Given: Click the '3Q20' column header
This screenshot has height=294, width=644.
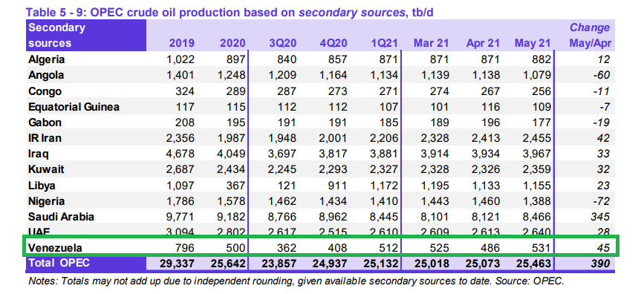Looking at the screenshot, I should (282, 43).
